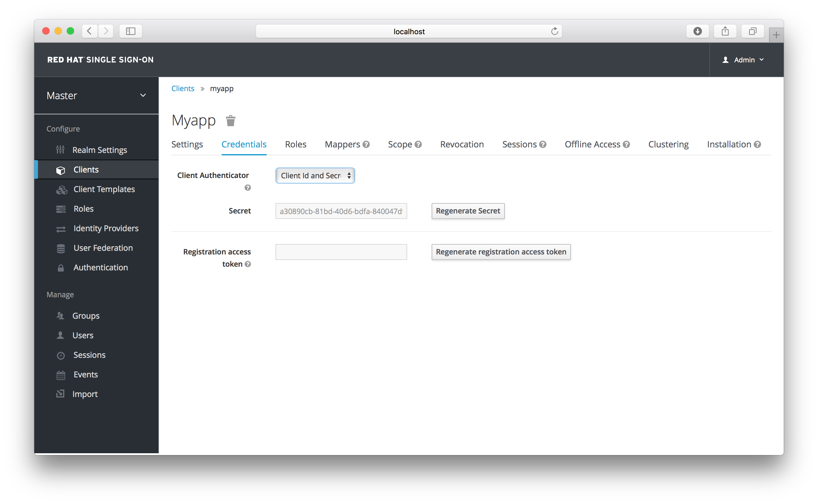Image resolution: width=818 pixels, height=504 pixels.
Task: Switch to the Installation tab
Action: point(729,144)
